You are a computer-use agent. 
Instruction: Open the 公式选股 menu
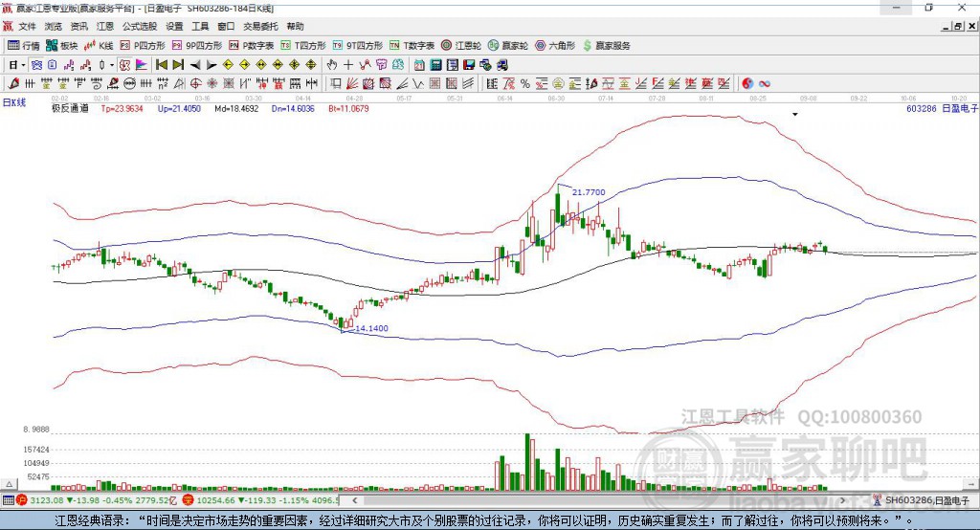(x=140, y=26)
